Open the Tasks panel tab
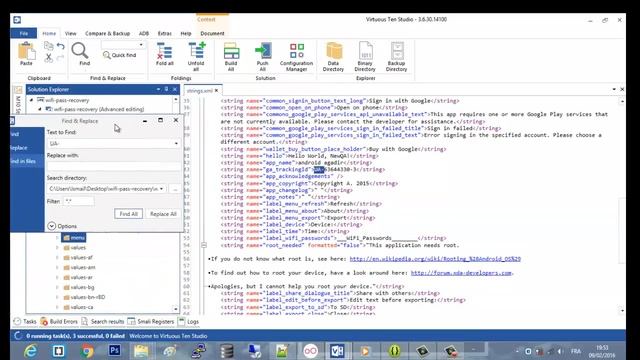640x360 pixels. pos(25,322)
